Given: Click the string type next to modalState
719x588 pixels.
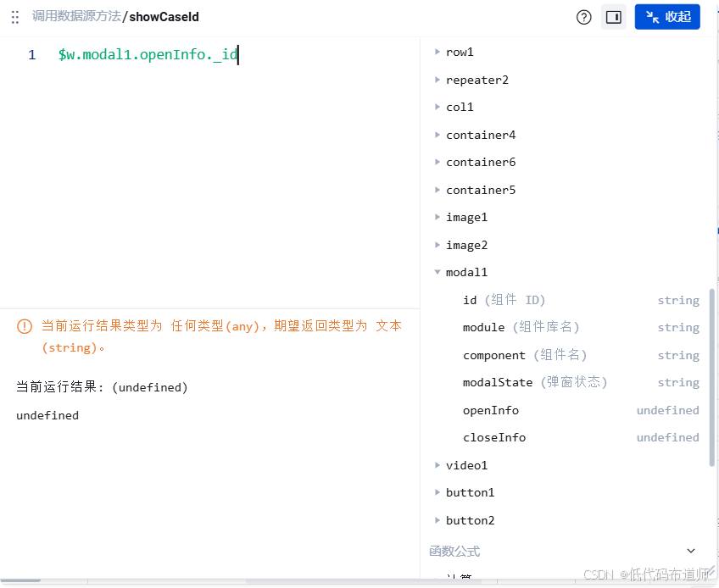Looking at the screenshot, I should tap(678, 382).
